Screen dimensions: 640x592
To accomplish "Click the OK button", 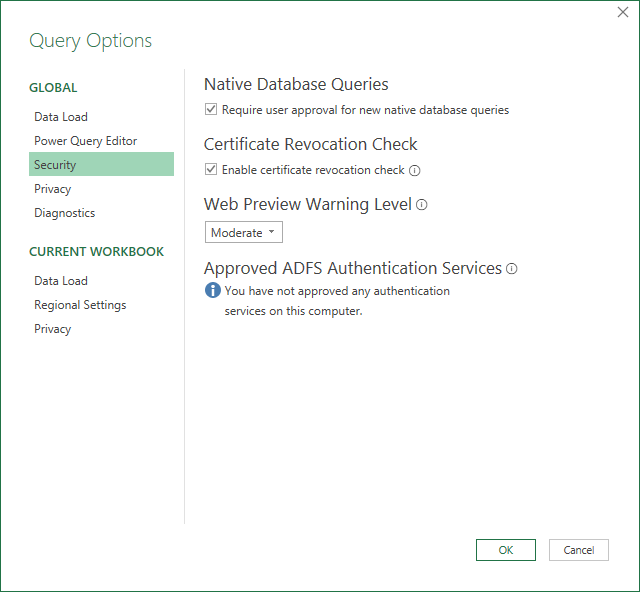I will (x=505, y=550).
